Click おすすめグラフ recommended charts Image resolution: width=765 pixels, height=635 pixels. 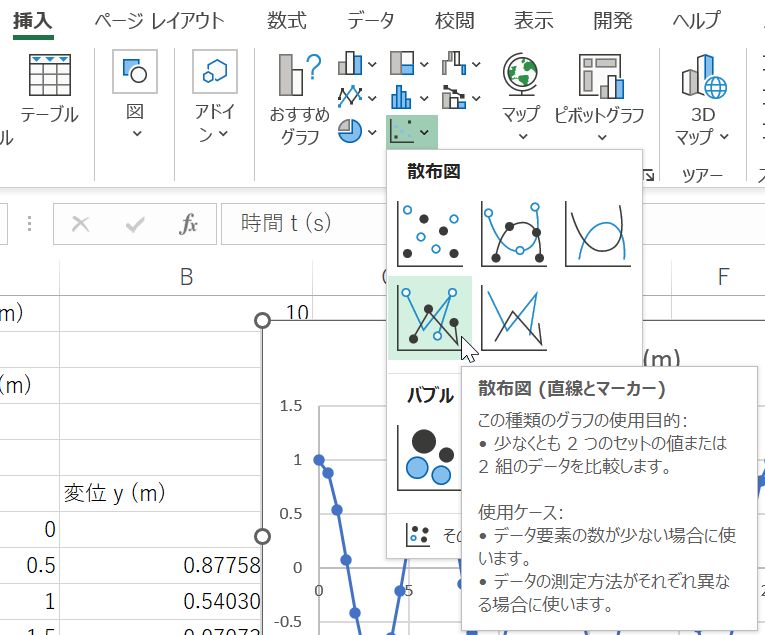(300, 99)
